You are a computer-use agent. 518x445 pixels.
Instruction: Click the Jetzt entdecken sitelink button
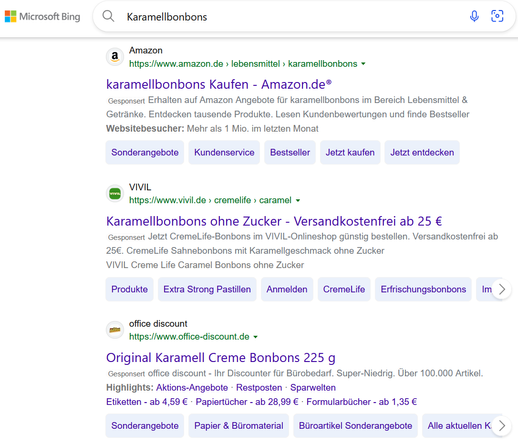click(422, 152)
